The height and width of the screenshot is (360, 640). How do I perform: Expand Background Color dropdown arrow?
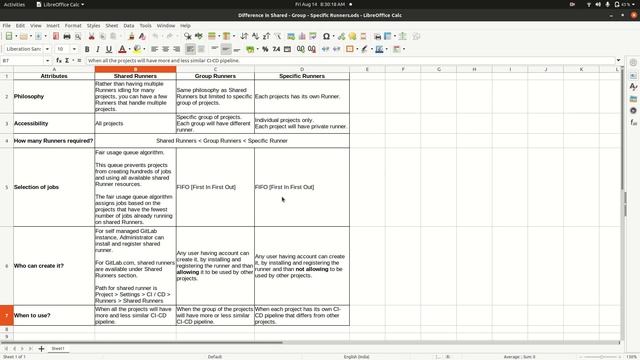[x=144, y=49]
